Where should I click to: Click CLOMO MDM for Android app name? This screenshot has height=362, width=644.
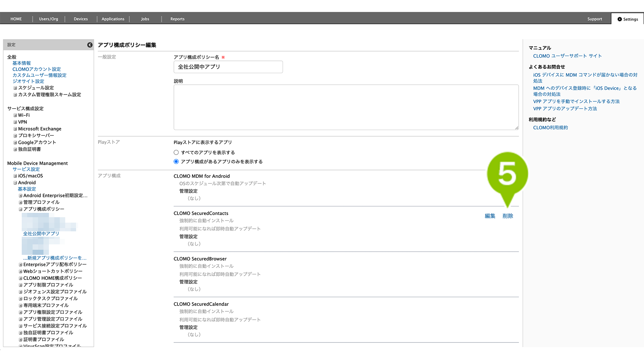click(201, 176)
